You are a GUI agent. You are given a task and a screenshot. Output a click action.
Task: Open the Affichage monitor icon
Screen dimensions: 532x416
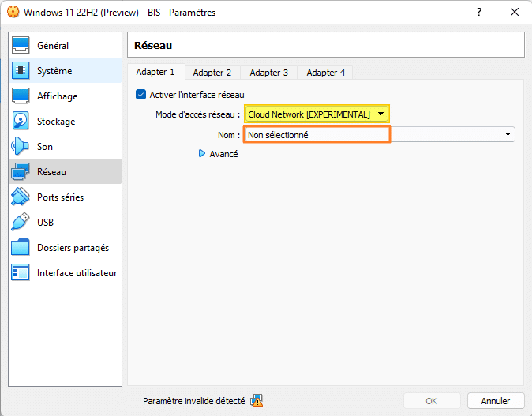click(x=21, y=96)
